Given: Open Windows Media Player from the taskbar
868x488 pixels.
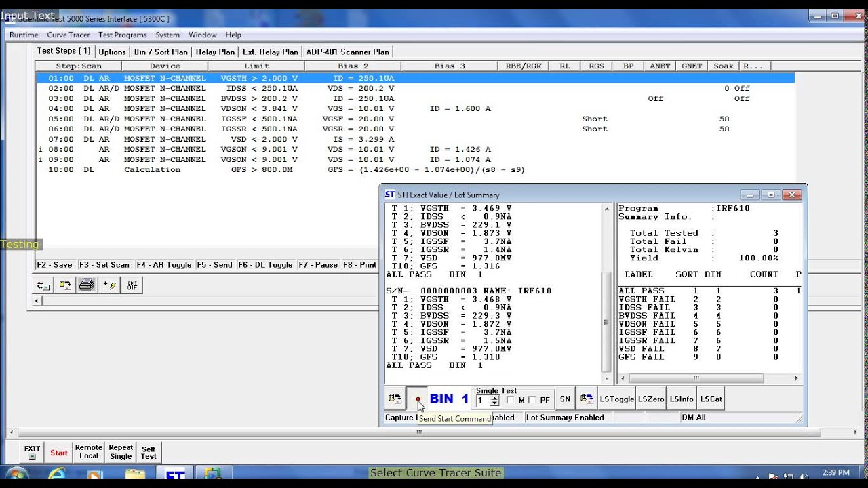Looking at the screenshot, I should tap(95, 476).
